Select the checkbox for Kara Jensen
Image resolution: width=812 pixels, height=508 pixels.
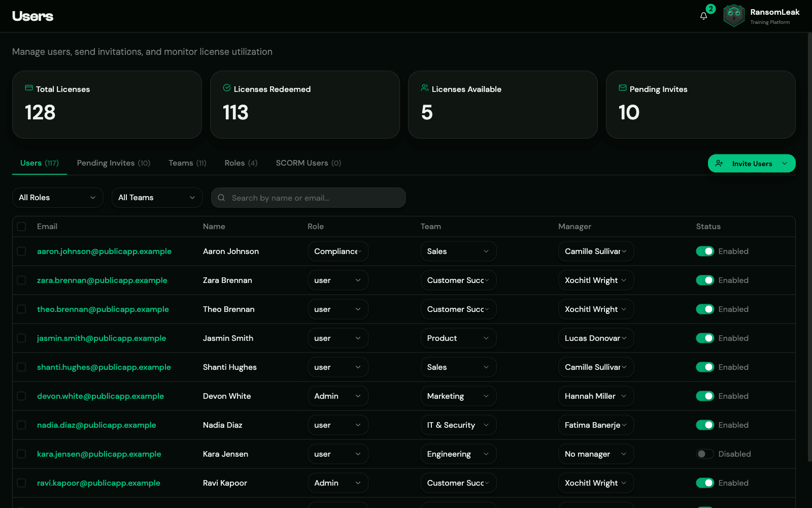[21, 454]
